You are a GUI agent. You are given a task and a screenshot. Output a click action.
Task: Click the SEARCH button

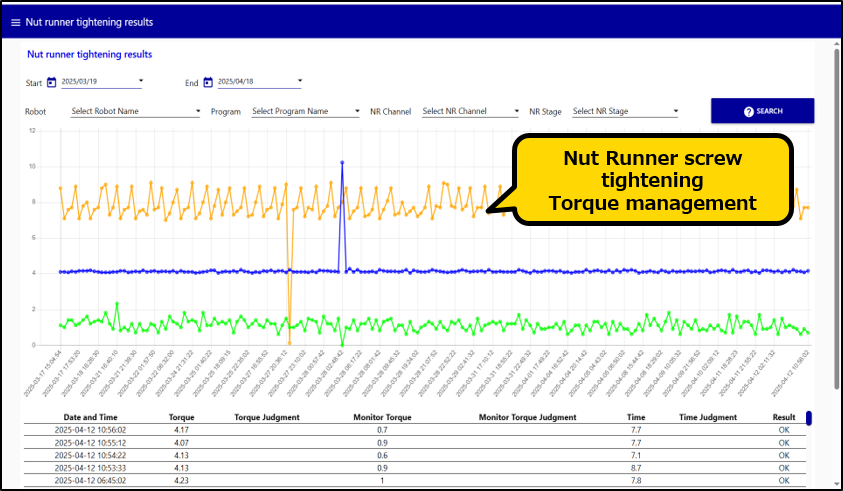[762, 111]
